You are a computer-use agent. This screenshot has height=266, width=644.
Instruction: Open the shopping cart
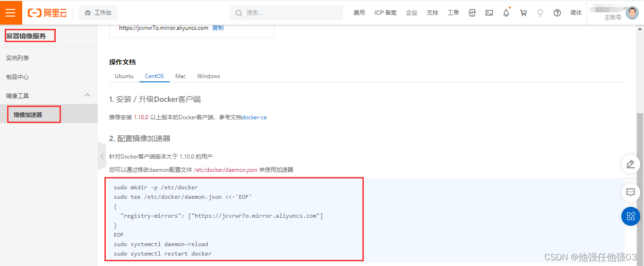(x=523, y=13)
